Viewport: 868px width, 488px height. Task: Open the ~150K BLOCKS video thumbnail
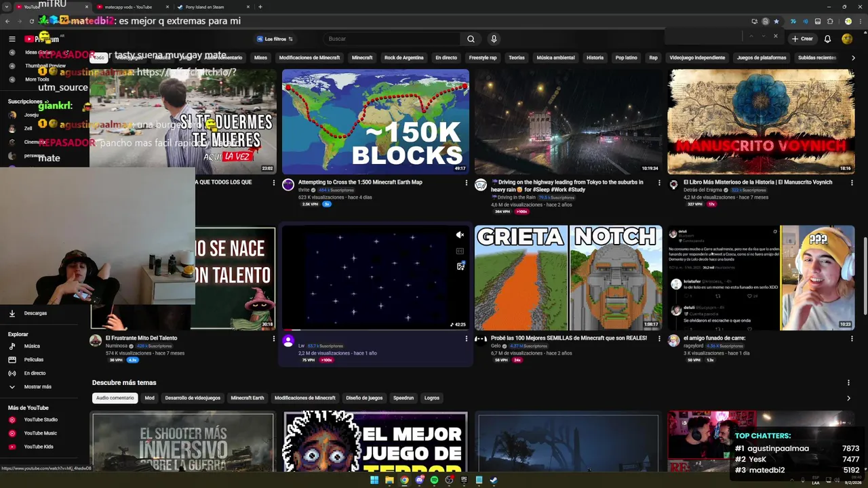375,121
